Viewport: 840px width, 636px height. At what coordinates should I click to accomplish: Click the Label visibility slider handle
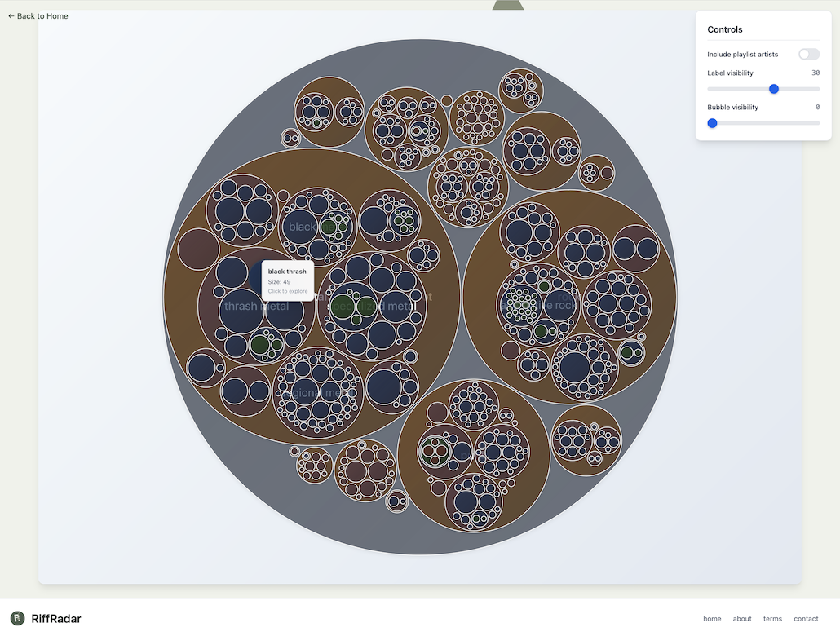(774, 89)
